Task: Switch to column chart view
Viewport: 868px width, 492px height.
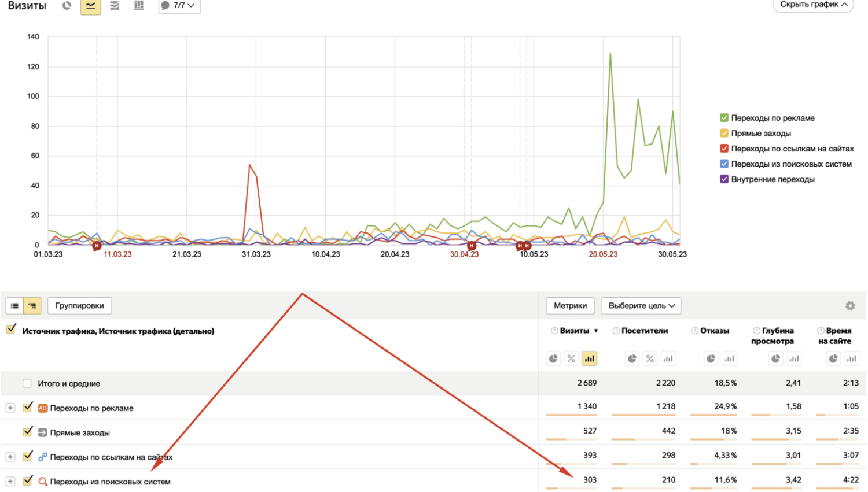Action: pyautogui.click(x=139, y=6)
